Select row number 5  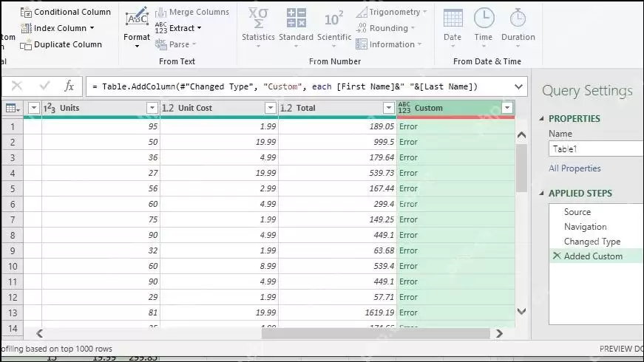coord(13,189)
